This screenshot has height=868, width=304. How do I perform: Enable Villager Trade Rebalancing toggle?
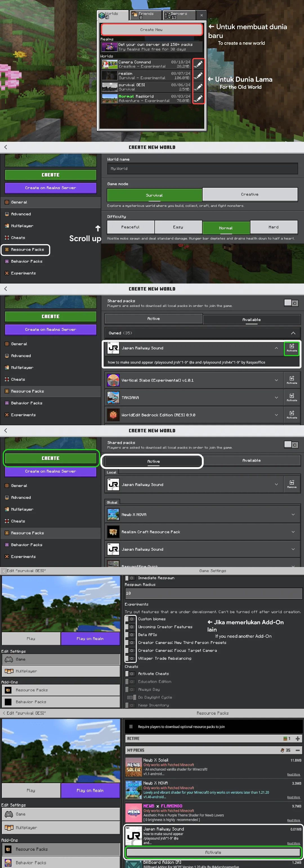130,658
